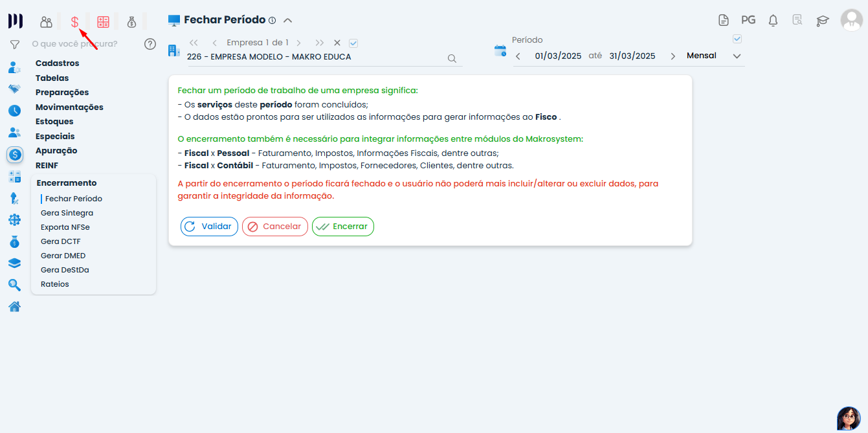Open the two-person group sidebar icon
Image resolution: width=868 pixels, height=433 pixels.
point(14,133)
